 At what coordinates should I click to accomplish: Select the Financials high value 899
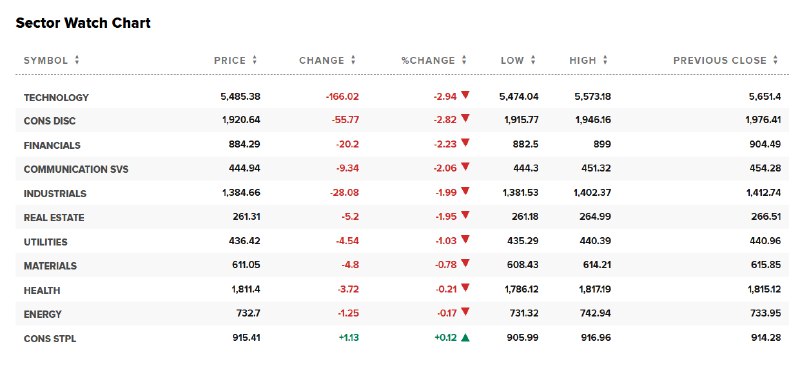click(x=602, y=144)
